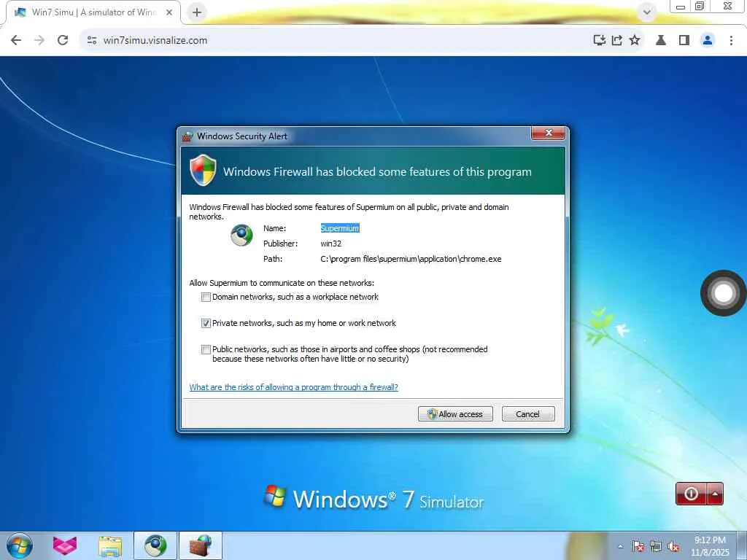Enable Public networks checkbox
Image resolution: width=747 pixels, height=560 pixels.
click(x=206, y=349)
